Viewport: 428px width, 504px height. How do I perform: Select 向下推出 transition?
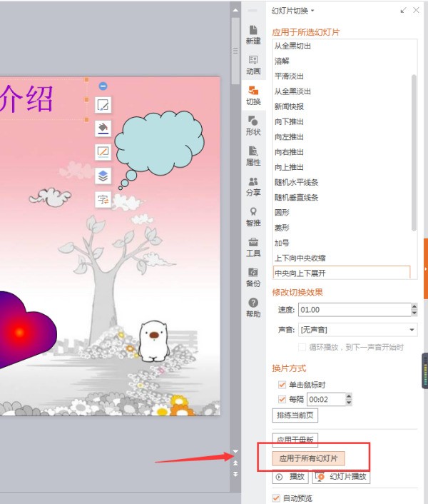click(342, 121)
